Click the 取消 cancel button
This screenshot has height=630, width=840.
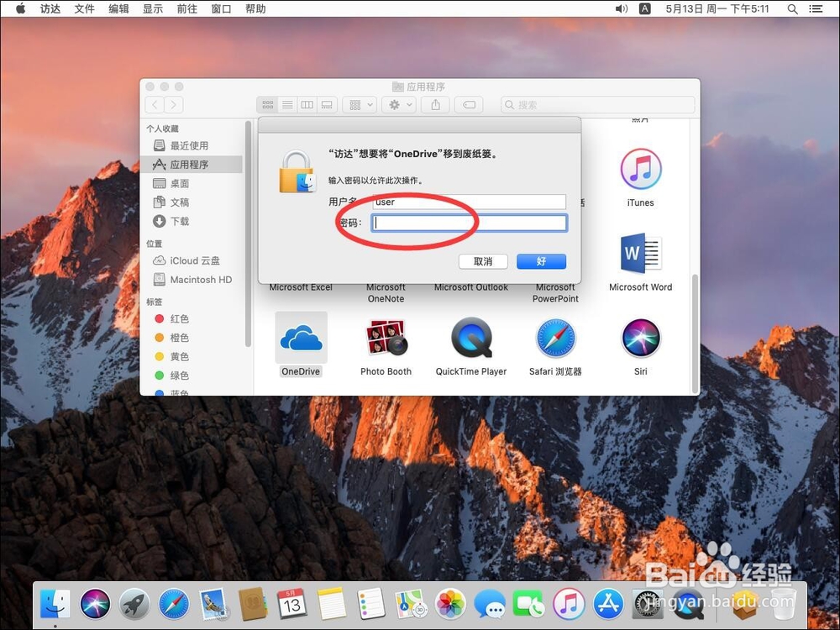483,261
